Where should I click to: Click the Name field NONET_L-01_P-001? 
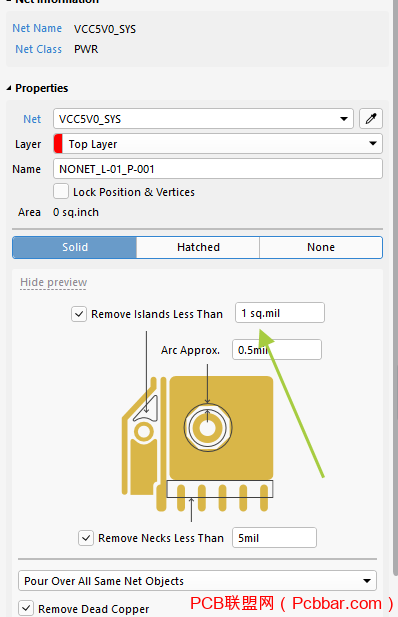click(x=218, y=169)
